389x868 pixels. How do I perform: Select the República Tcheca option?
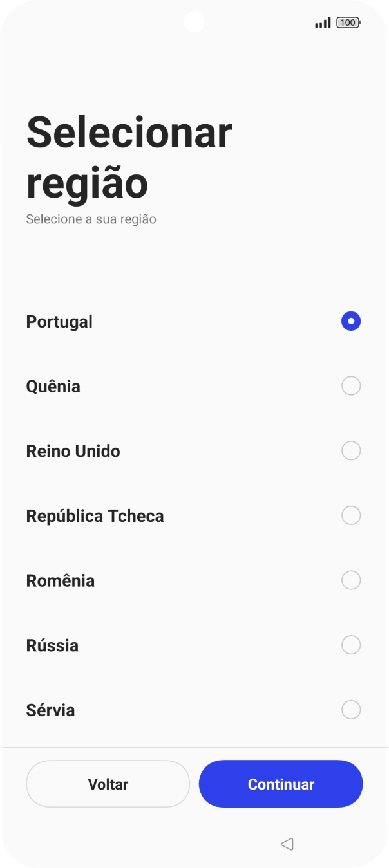click(350, 515)
